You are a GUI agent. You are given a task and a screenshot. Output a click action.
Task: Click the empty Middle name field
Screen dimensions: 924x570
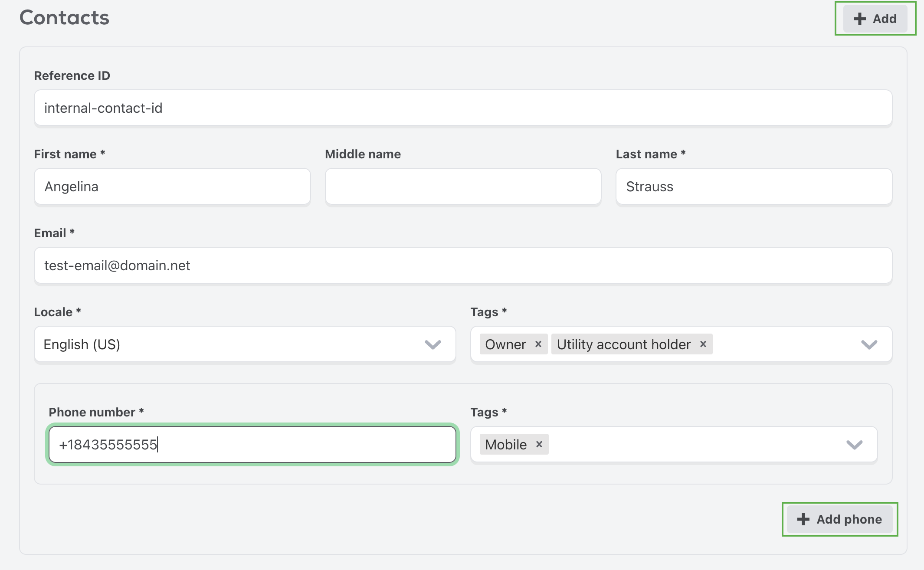[463, 187]
